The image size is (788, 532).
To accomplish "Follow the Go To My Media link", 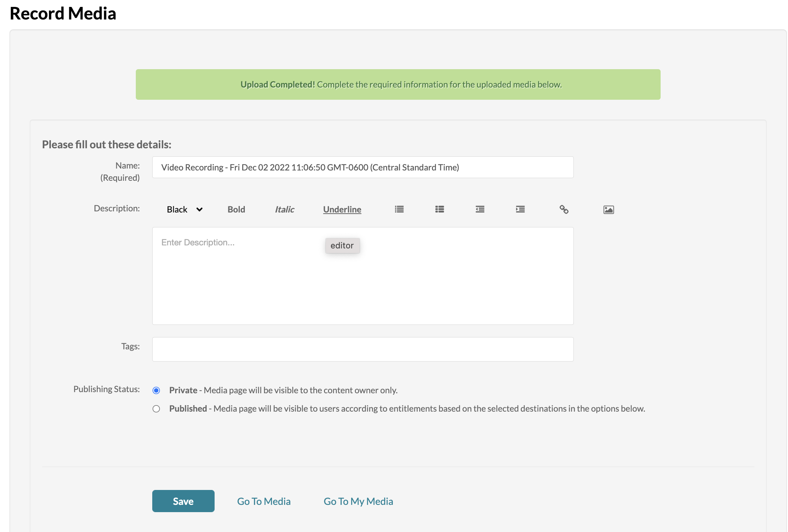I will click(x=358, y=501).
